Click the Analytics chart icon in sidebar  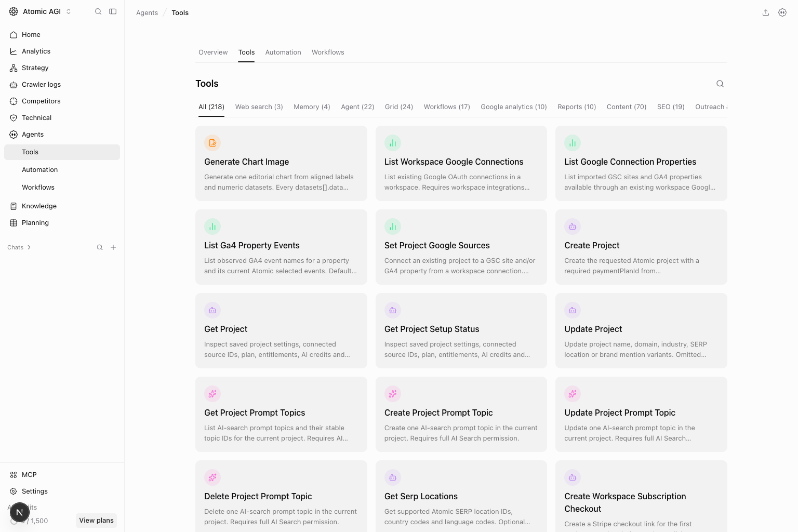[14, 51]
